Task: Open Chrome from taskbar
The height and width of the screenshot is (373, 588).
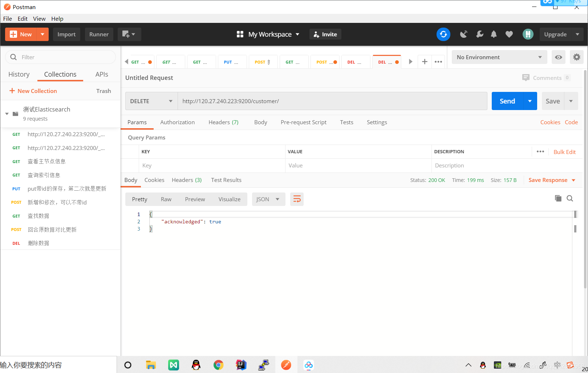Action: (x=218, y=365)
